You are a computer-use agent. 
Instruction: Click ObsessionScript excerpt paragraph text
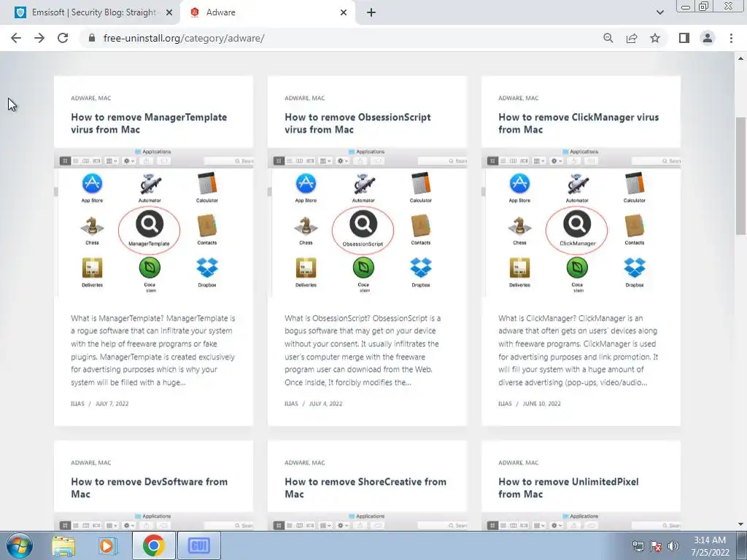[x=363, y=350]
